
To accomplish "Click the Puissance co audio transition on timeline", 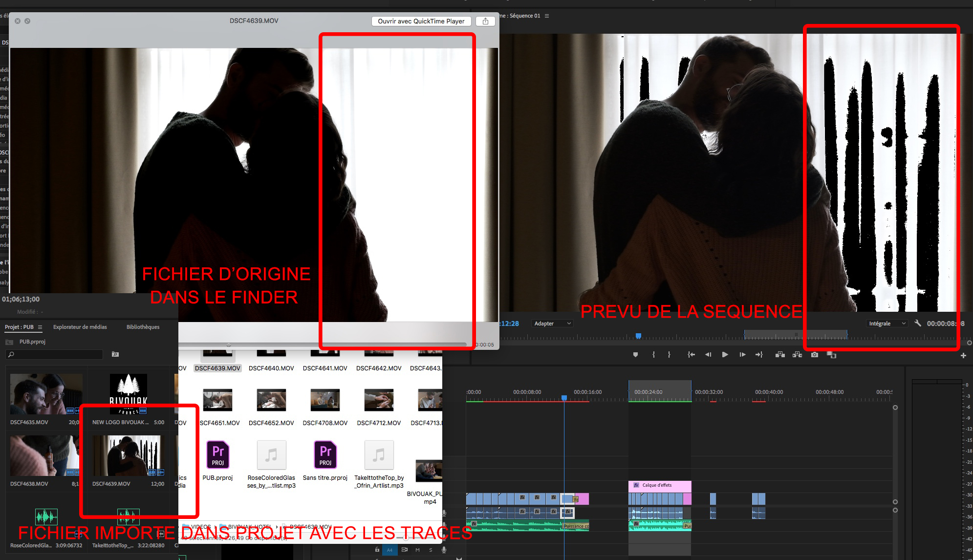I will pyautogui.click(x=576, y=526).
